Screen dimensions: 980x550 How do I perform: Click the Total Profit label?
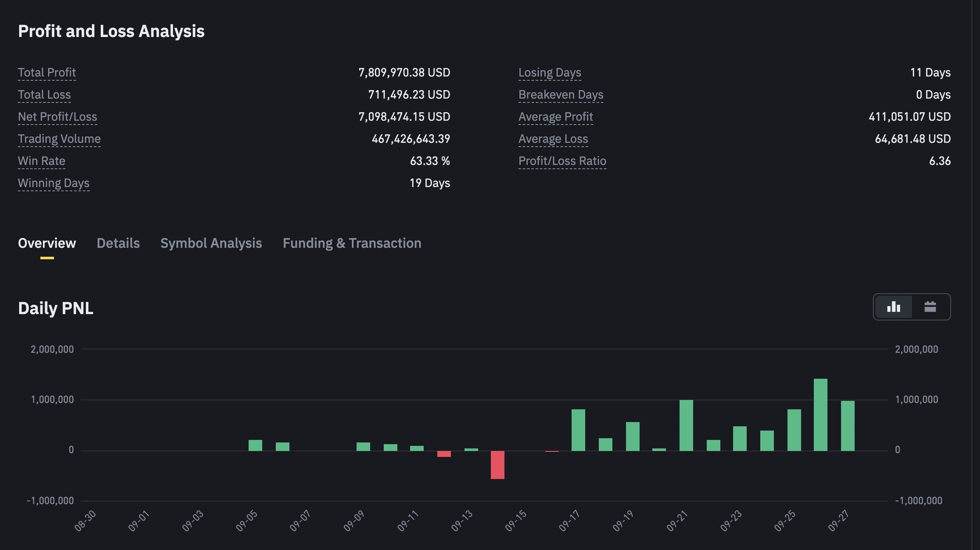pos(47,73)
